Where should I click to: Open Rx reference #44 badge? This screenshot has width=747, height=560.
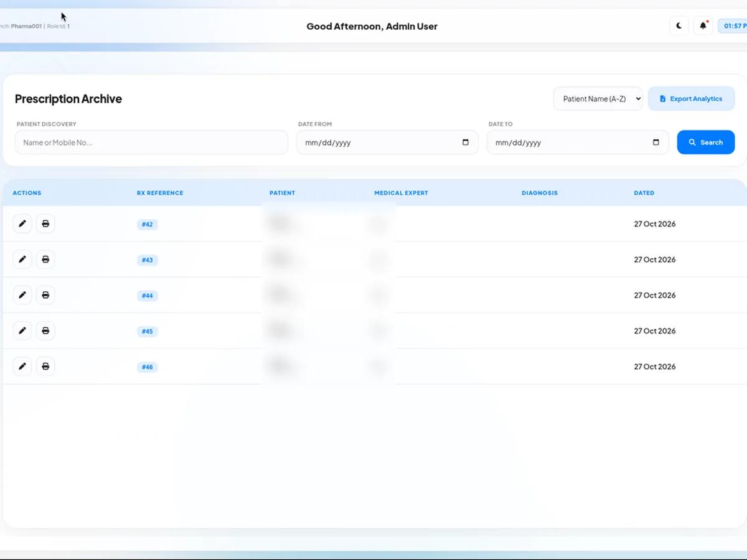pyautogui.click(x=148, y=296)
